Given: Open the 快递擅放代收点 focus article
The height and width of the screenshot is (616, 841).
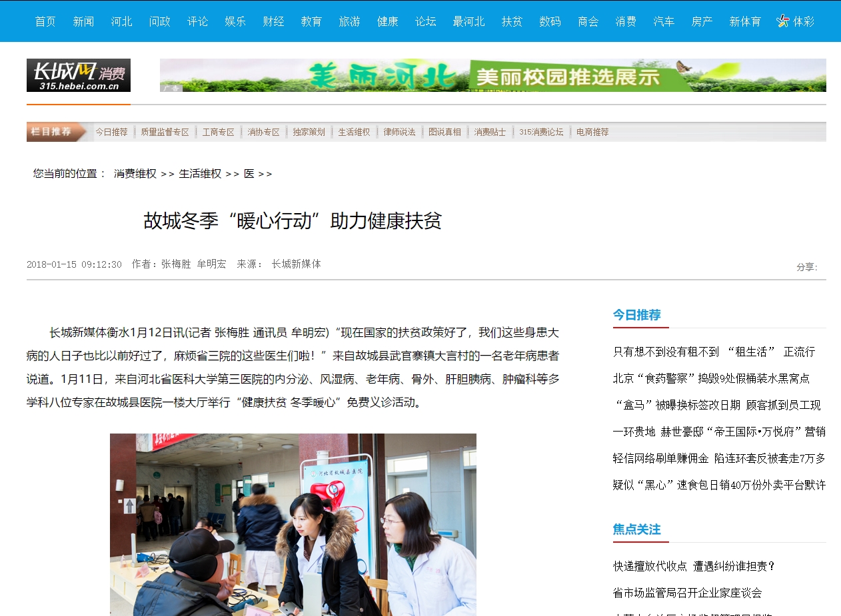Looking at the screenshot, I should tap(694, 566).
